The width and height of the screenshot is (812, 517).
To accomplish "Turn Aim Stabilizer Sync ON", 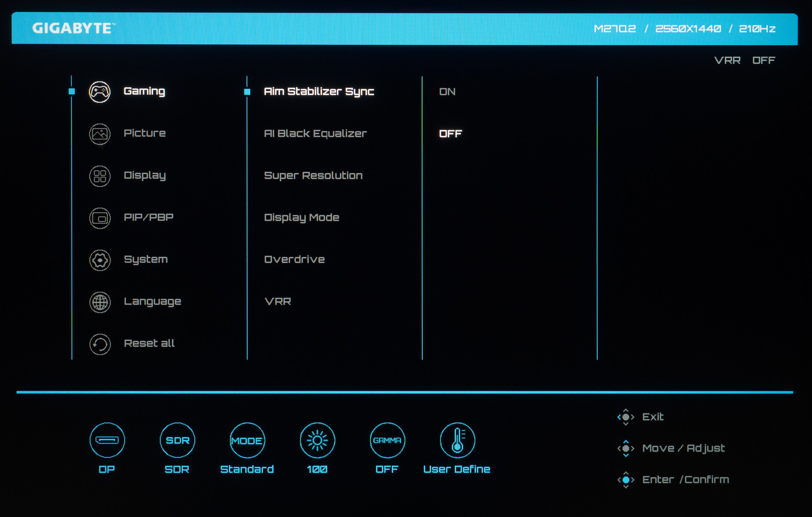I will pyautogui.click(x=447, y=92).
